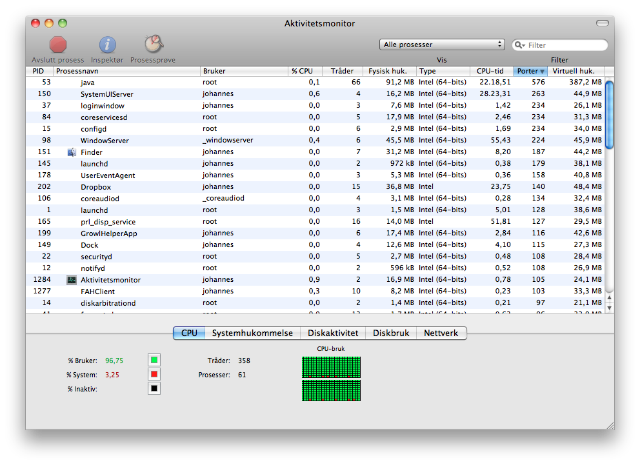Click the resize grip at window corner
The width and height of the screenshot is (639, 464).
point(610,425)
